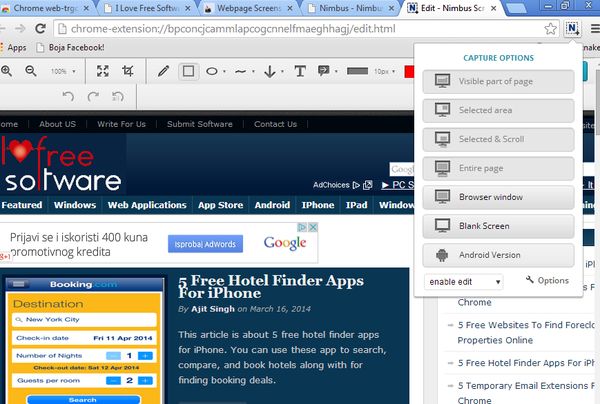The width and height of the screenshot is (600, 404).
Task: Click the Isprobaj AdWords ad button
Action: click(x=205, y=244)
